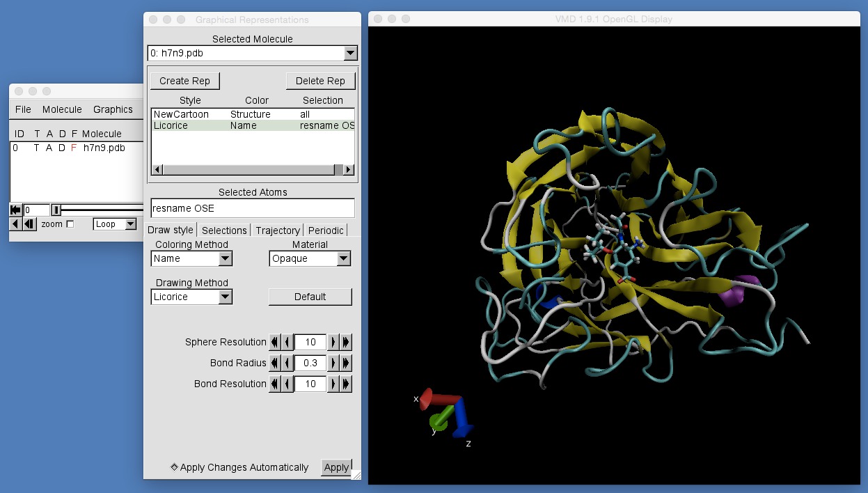
Task: Increase Bond Radius by large step
Action: (346, 363)
